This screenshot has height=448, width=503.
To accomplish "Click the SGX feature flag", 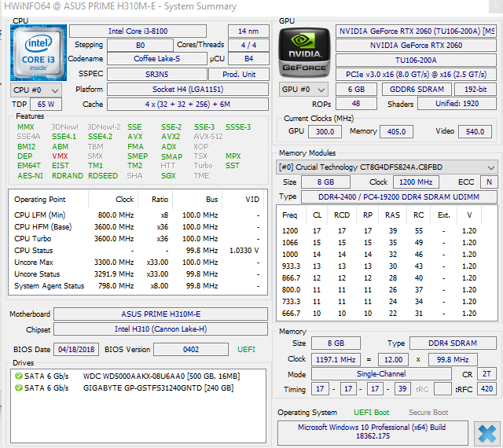I will (x=168, y=176).
